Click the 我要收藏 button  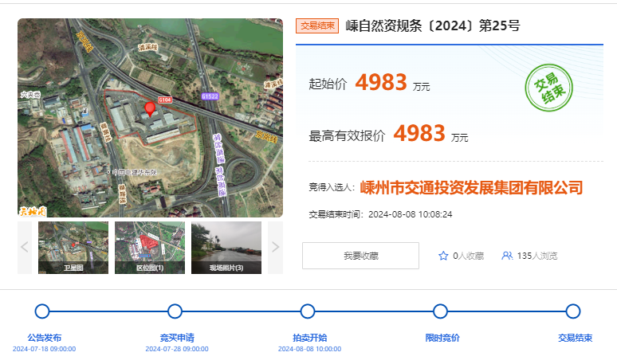[360, 256]
